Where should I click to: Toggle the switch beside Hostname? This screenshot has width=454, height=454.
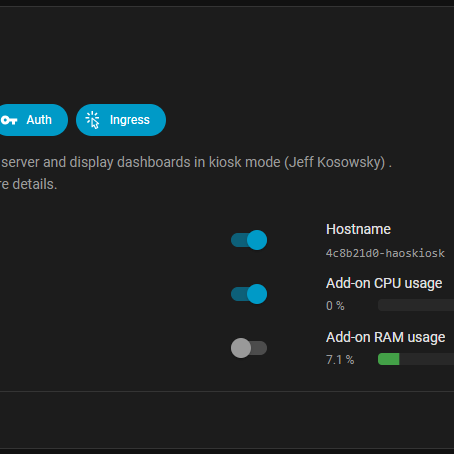tap(249, 240)
